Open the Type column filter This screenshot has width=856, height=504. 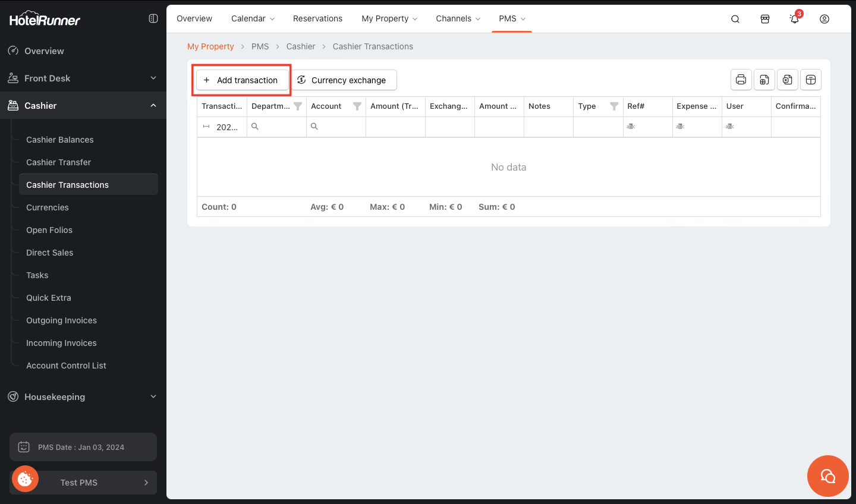(x=614, y=106)
